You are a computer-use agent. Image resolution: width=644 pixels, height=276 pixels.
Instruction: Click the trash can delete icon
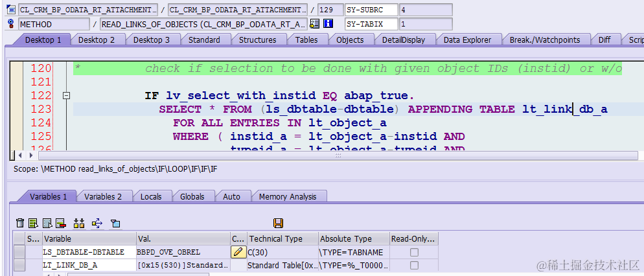coord(19,224)
